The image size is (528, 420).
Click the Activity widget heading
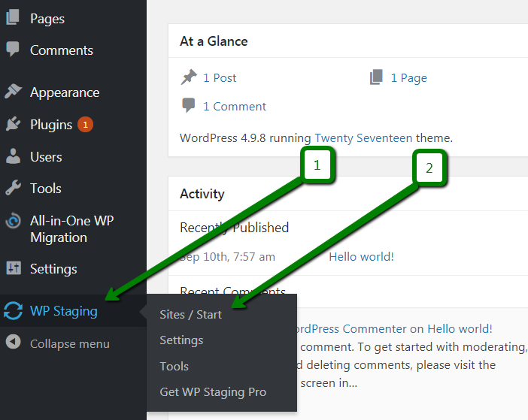point(202,194)
